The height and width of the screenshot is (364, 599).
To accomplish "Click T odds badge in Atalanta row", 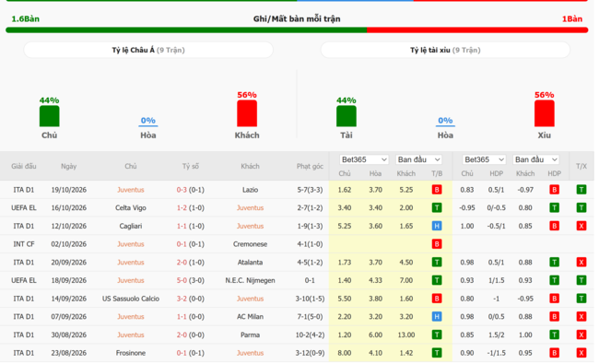I will point(437,263).
